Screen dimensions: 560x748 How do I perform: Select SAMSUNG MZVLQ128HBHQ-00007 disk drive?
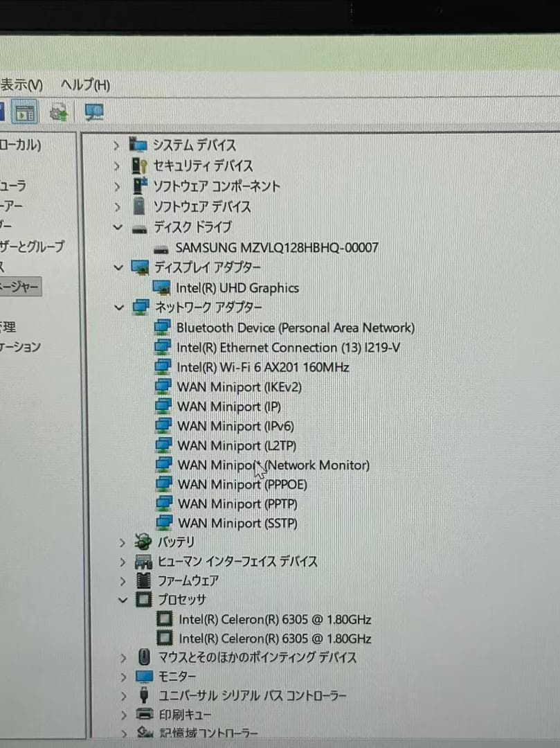276,248
